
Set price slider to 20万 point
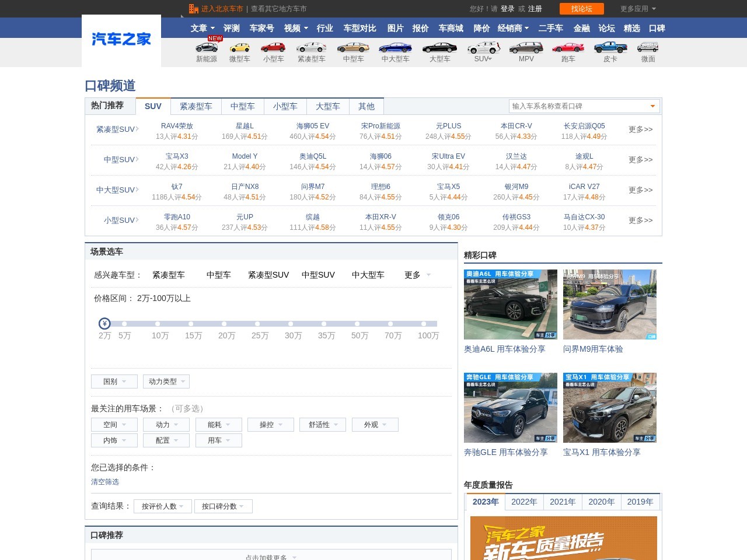click(224, 324)
